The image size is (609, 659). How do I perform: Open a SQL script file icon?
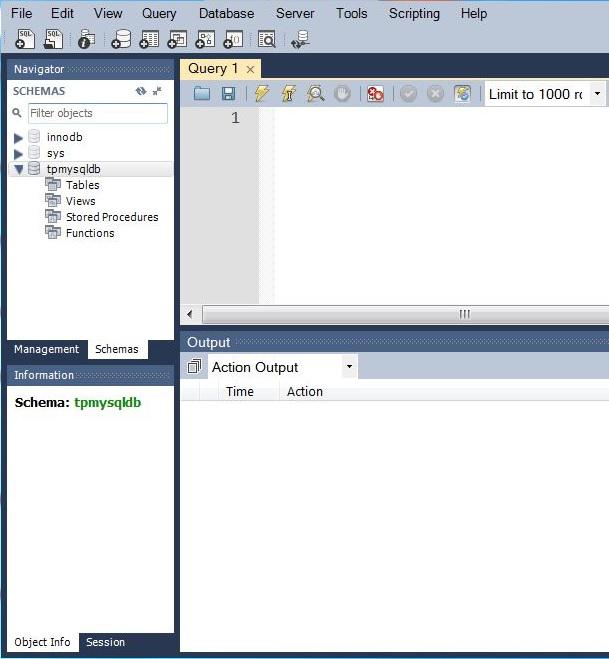pos(53,39)
